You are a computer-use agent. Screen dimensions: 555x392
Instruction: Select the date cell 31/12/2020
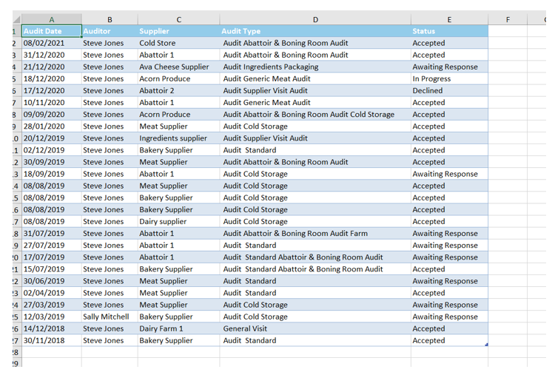point(52,55)
